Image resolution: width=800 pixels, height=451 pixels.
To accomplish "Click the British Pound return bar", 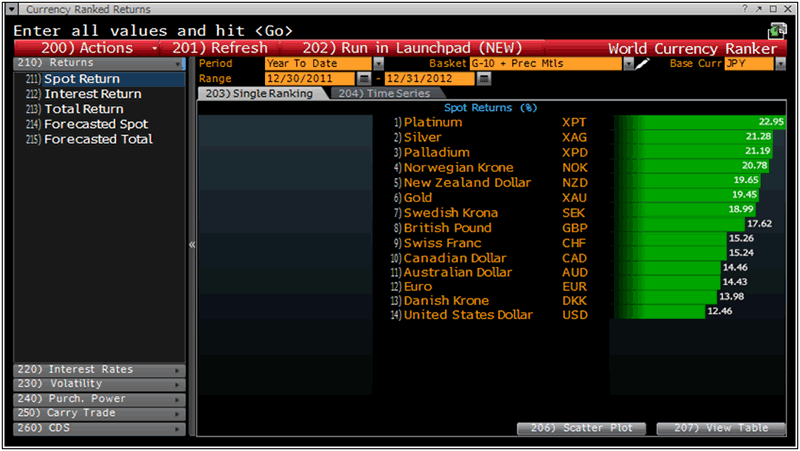I will tap(679, 223).
